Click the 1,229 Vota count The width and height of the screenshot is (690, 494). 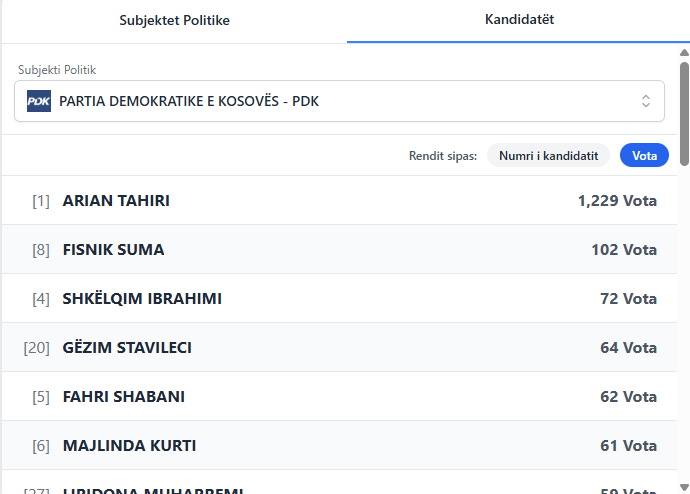click(x=616, y=200)
